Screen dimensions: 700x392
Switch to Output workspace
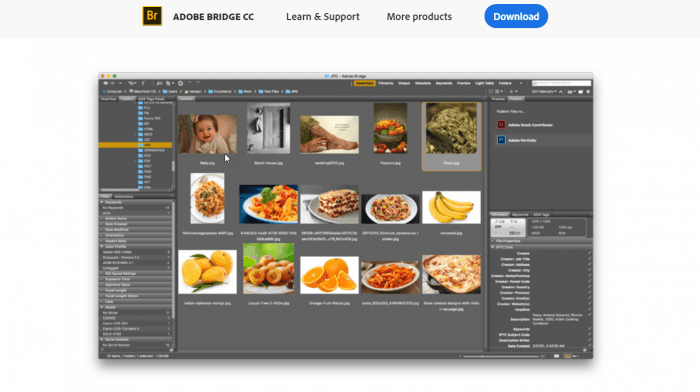click(x=404, y=83)
